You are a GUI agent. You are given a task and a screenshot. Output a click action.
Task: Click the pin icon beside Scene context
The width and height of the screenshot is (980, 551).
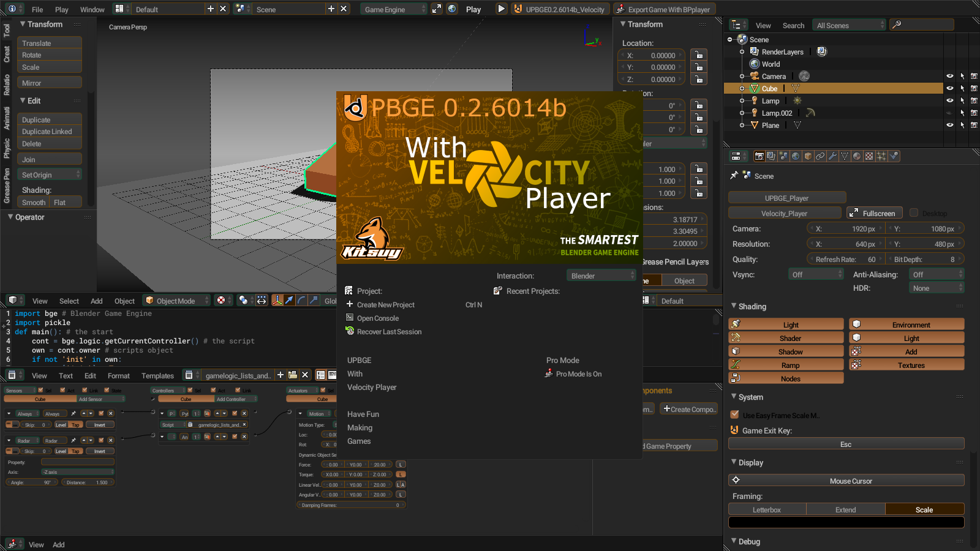click(x=734, y=176)
